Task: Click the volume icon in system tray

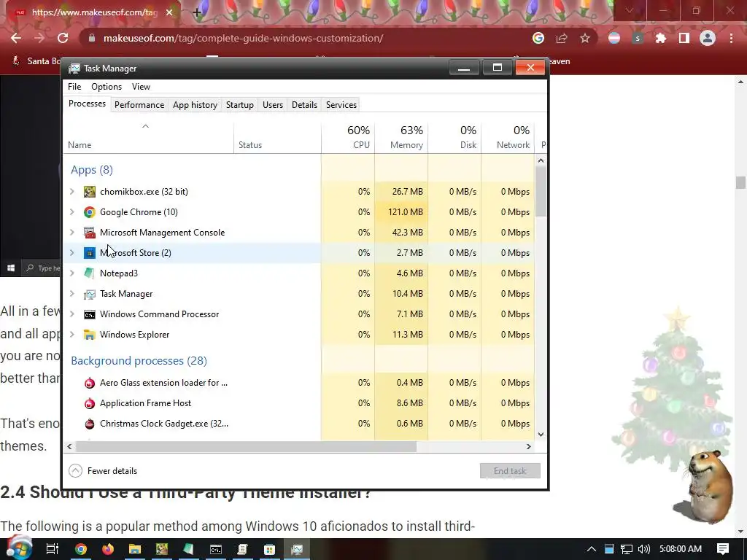Action: tap(644, 549)
